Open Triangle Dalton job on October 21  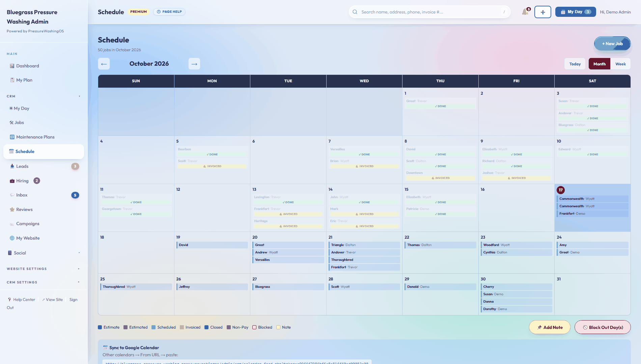(x=364, y=245)
